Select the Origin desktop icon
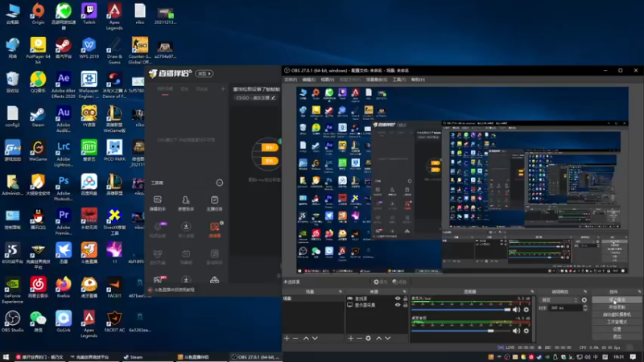644x362 pixels. pyautogui.click(x=38, y=14)
